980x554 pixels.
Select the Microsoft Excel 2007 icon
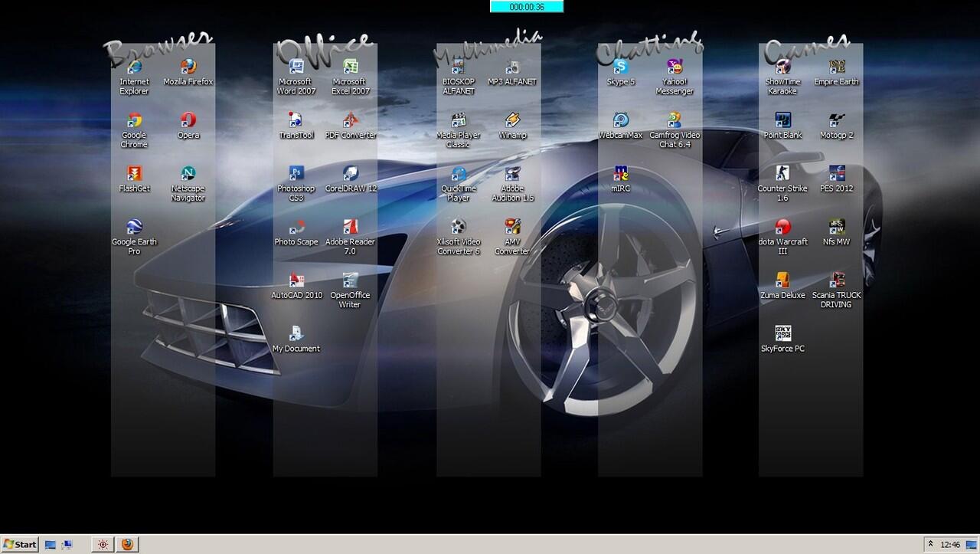click(351, 67)
